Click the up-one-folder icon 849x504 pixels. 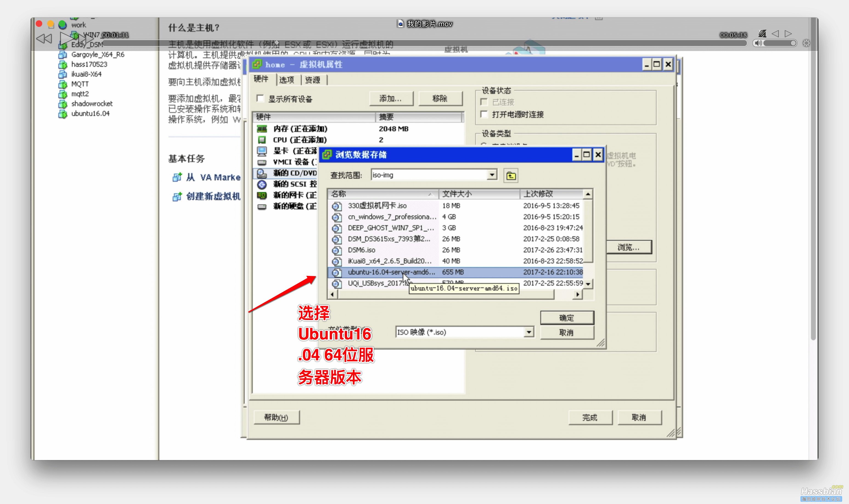click(510, 175)
